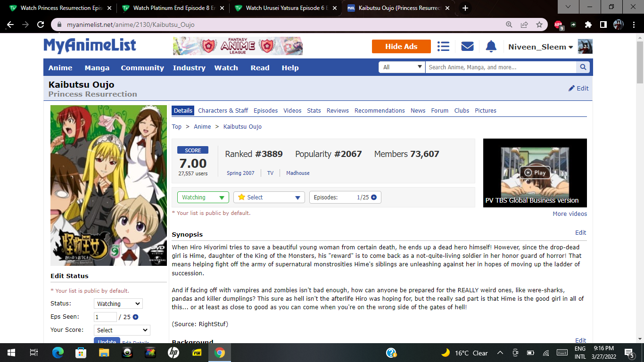Play the PV TBS Global Business video
644x362 pixels.
[535, 173]
